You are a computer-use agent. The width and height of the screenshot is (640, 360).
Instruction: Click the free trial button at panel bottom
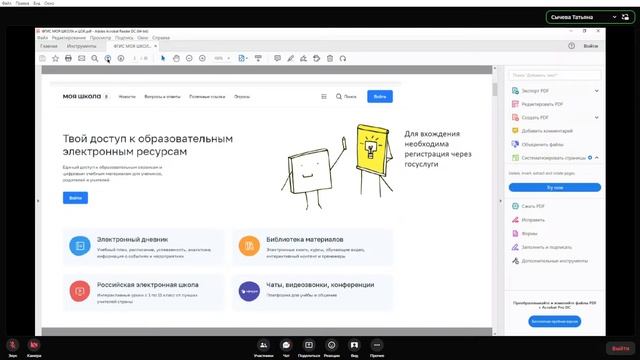point(555,321)
